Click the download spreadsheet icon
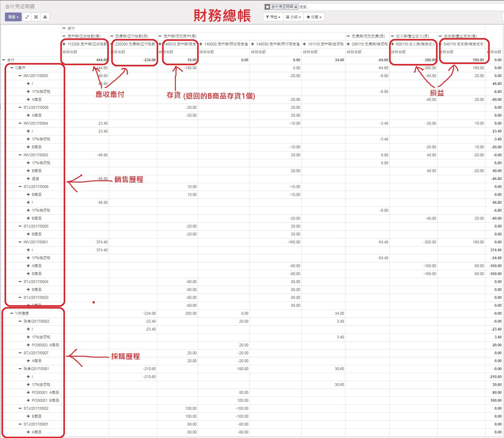The width and height of the screenshot is (504, 438). click(x=45, y=17)
